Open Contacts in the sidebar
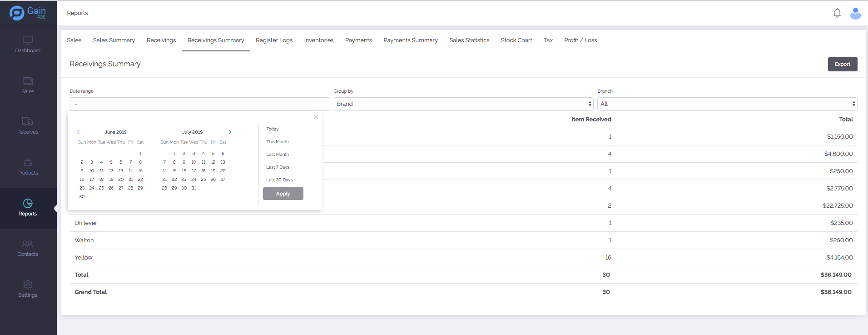Screen dimensions: 868x335 tap(28, 248)
